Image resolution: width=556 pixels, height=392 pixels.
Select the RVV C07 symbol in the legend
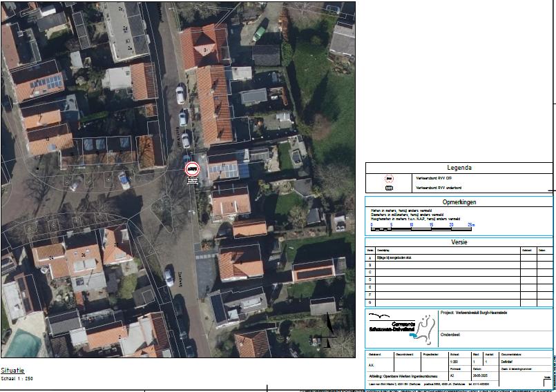click(x=389, y=178)
